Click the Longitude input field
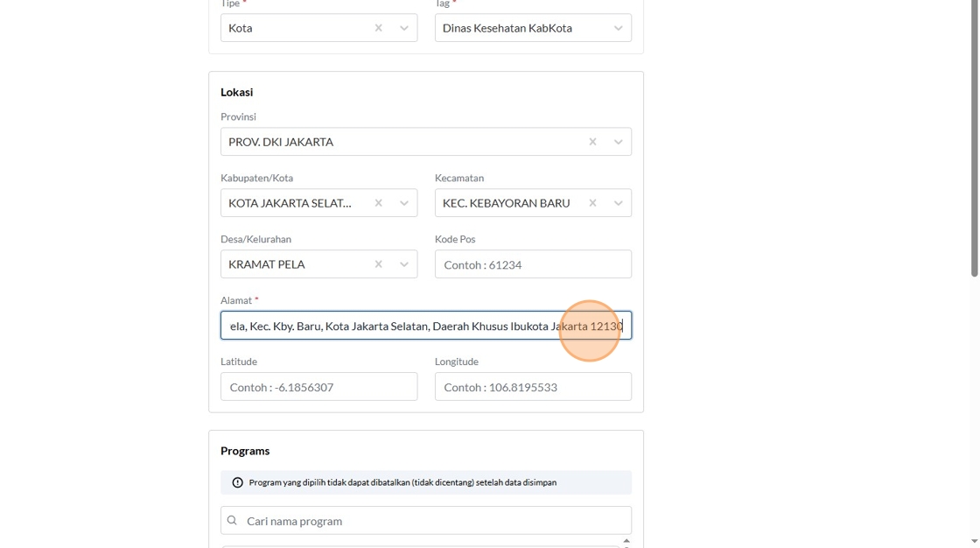The width and height of the screenshot is (980, 548). point(533,387)
